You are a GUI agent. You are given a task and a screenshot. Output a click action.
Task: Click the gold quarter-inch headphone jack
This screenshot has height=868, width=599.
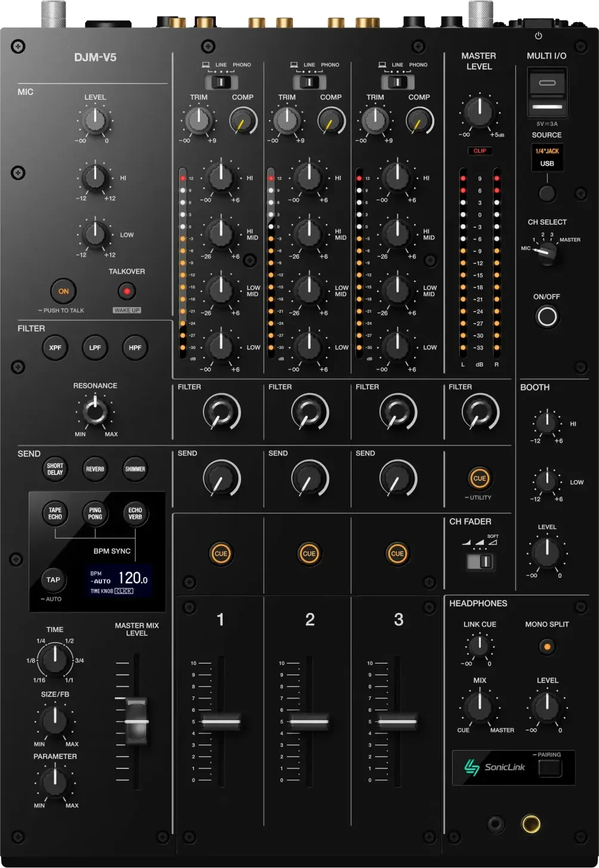pyautogui.click(x=530, y=824)
